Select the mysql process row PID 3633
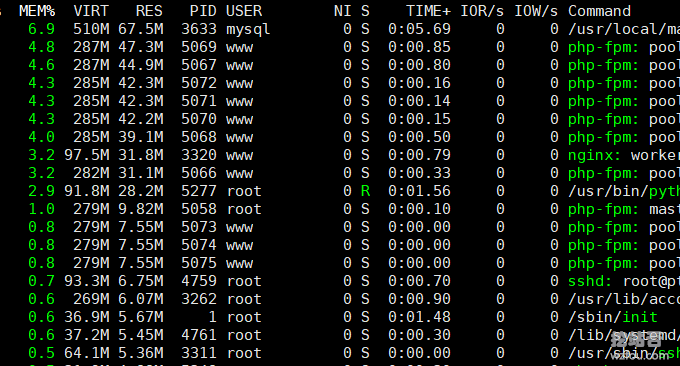The image size is (680, 366). (340, 29)
